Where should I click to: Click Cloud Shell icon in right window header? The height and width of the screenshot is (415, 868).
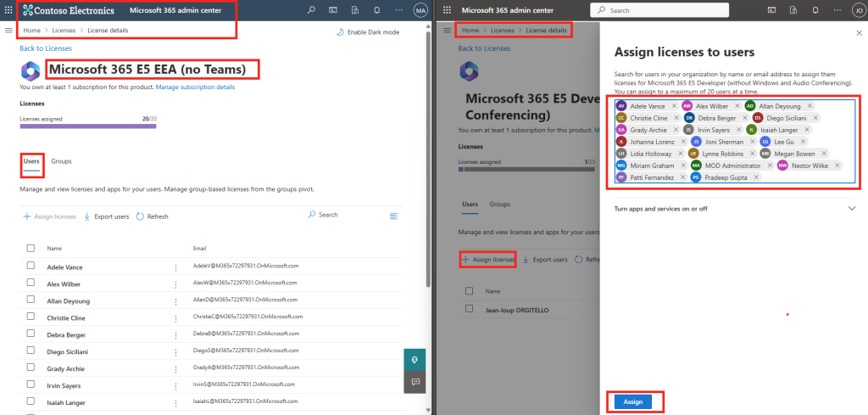(771, 10)
